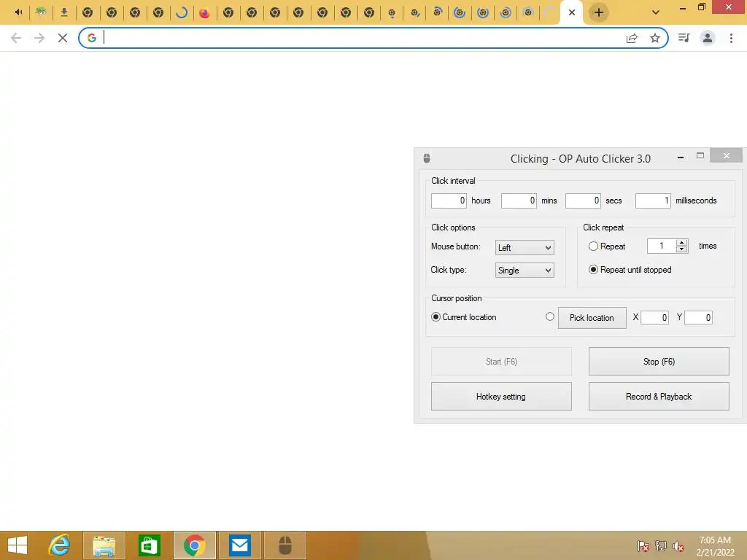Close the current active browser tab
Screen dimensions: 747x560
click(x=572, y=12)
